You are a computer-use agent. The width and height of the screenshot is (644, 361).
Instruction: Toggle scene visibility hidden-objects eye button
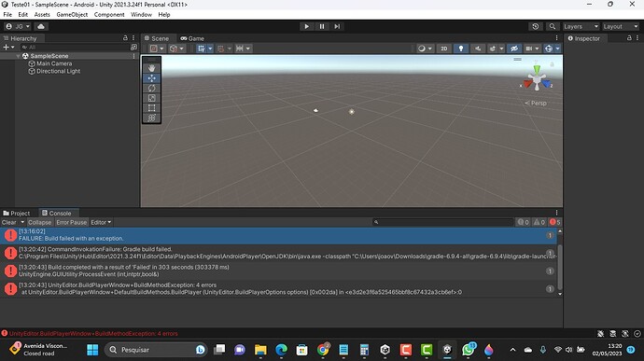(514, 49)
